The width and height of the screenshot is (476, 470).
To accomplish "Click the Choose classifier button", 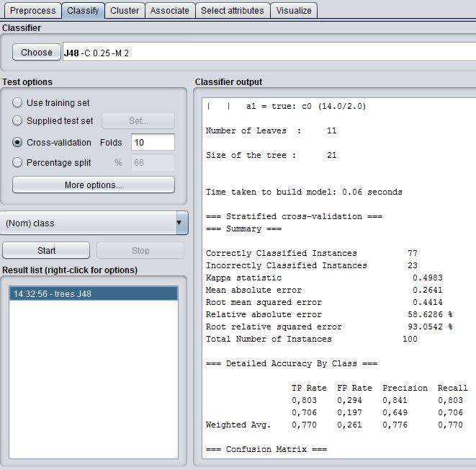I will tap(37, 52).
